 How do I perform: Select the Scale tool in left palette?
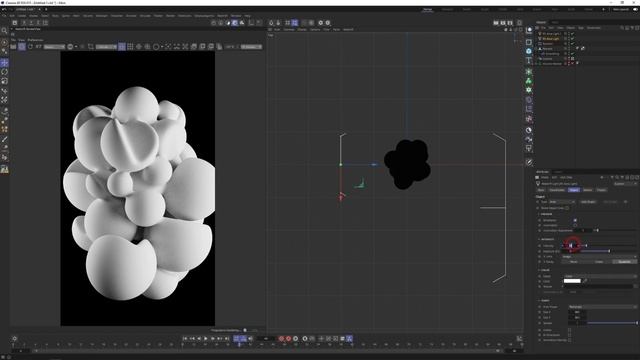coord(4,81)
